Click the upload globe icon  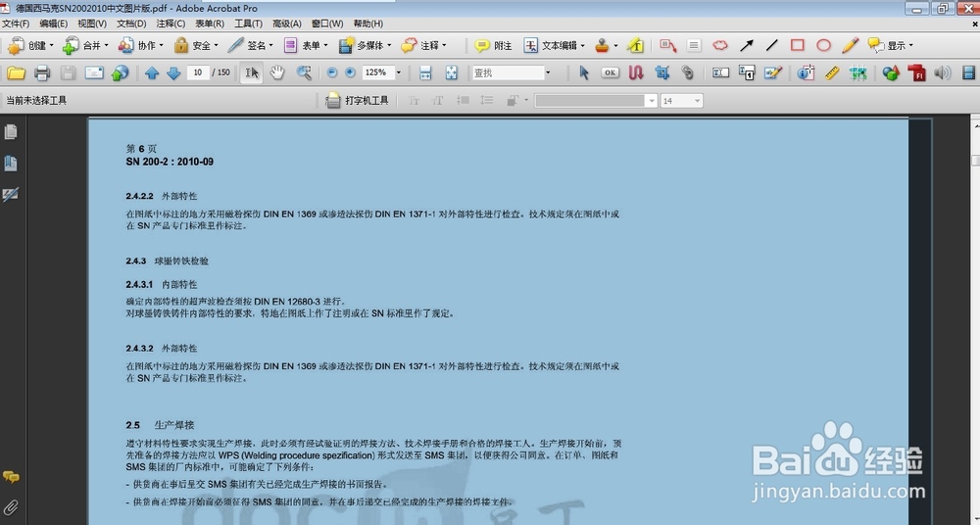120,73
